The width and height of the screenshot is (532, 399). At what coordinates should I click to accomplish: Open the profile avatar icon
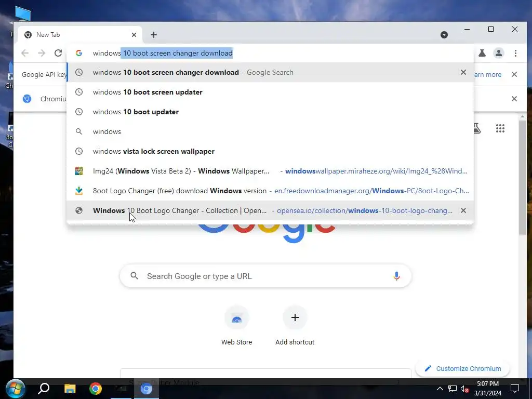[x=499, y=53]
